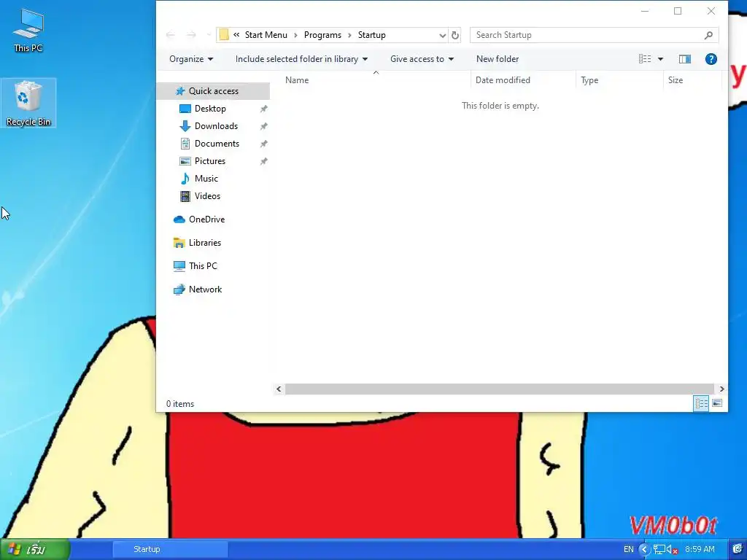Click the Startup taskbar button
747x560 pixels.
pos(170,550)
